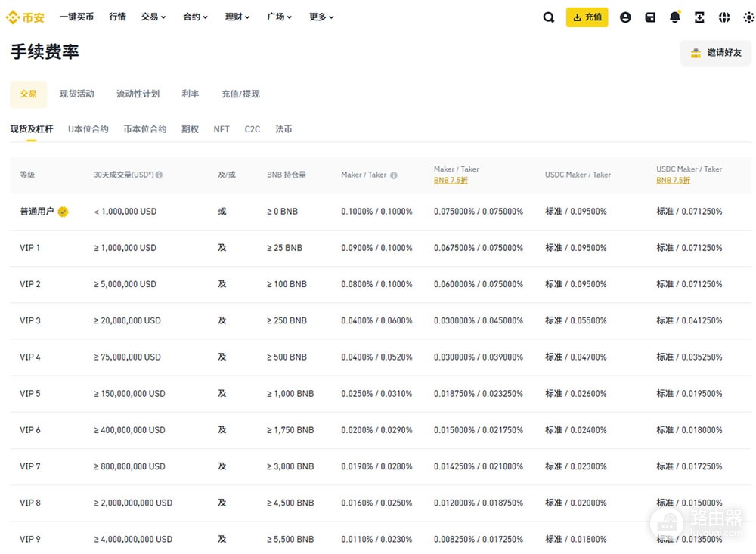Click the '0.0250% / 0.0310%' fee cell
Image resolution: width=756 pixels, height=554 pixels.
[376, 394]
